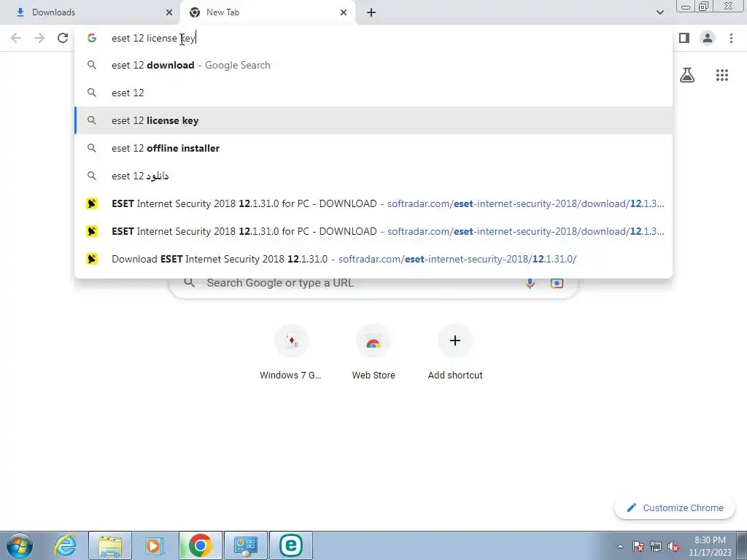Open a new tab with plus button
The width and height of the screenshot is (747, 560).
[x=371, y=12]
